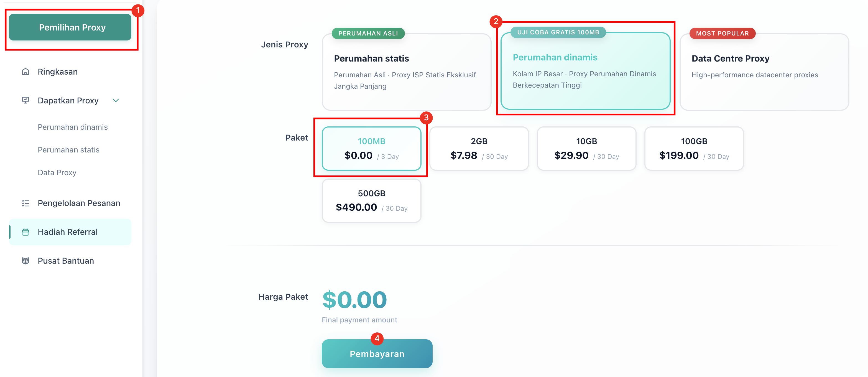Click the Pusat Bantuan book icon
The image size is (868, 377).
pyautogui.click(x=25, y=261)
